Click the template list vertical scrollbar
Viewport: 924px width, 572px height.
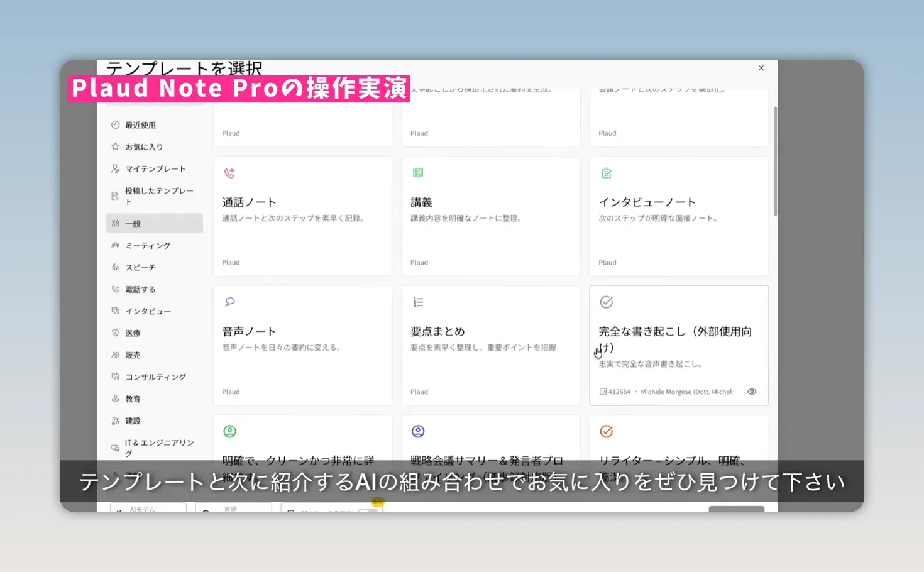click(775, 162)
